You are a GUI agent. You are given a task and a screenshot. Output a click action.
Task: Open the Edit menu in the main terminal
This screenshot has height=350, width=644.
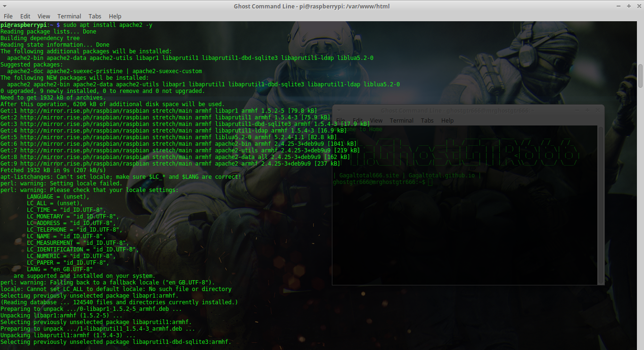click(25, 16)
